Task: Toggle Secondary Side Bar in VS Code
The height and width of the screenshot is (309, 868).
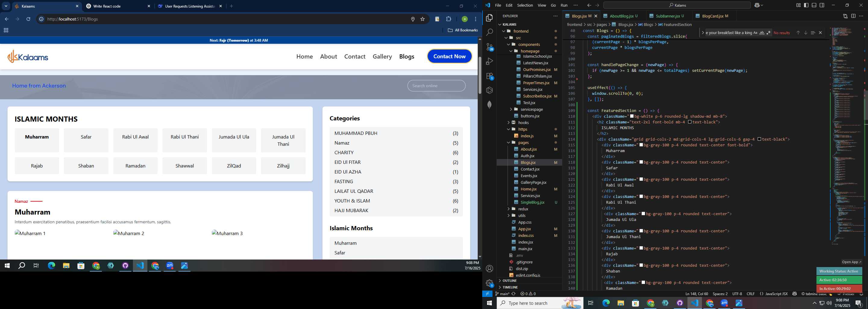Action: coord(822,5)
